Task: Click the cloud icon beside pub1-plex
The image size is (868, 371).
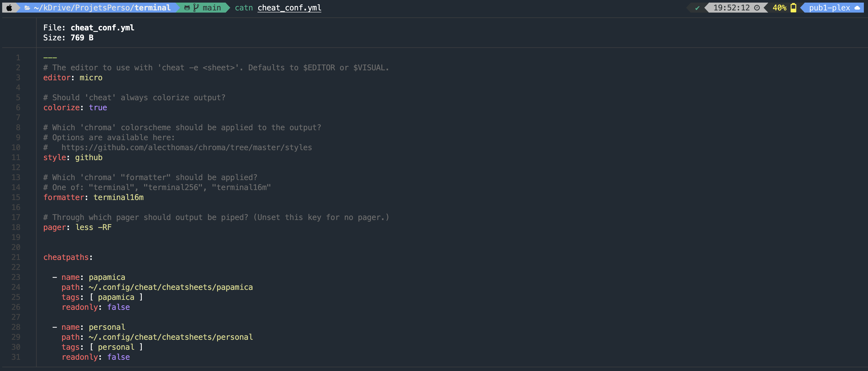Action: click(x=858, y=8)
